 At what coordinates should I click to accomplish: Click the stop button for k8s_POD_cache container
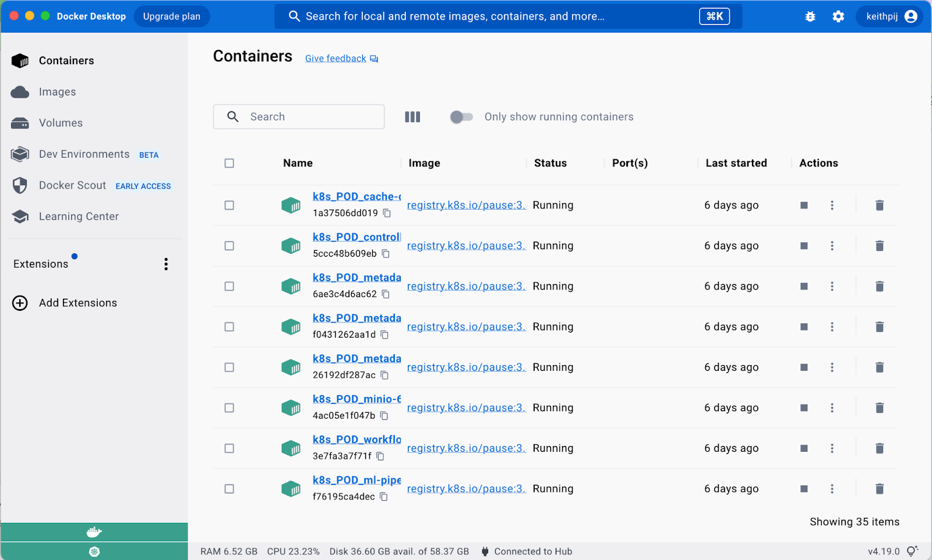click(804, 205)
